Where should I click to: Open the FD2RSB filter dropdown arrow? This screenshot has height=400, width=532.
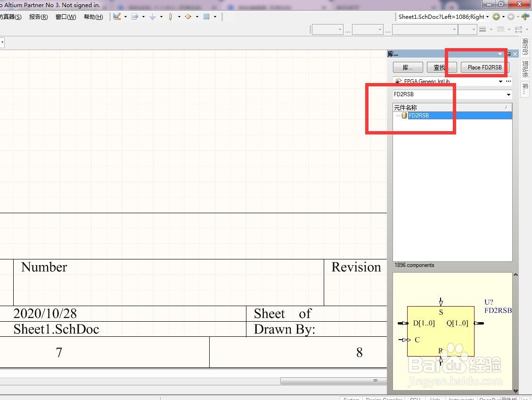pos(508,94)
